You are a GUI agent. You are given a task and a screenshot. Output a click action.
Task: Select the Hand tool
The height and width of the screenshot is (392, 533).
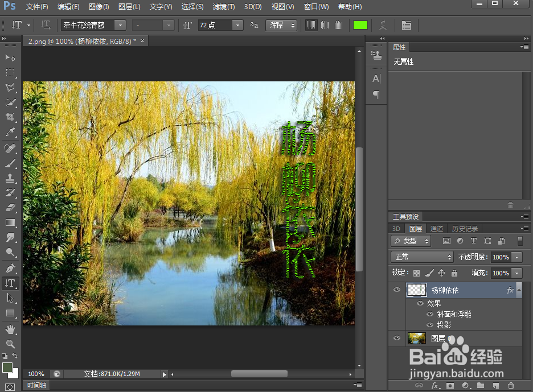(10, 329)
